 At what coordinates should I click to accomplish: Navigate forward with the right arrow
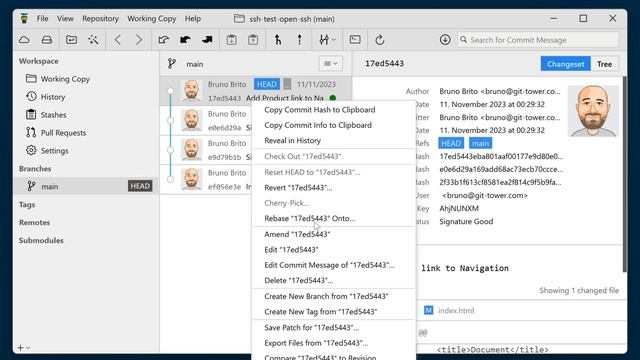139,40
